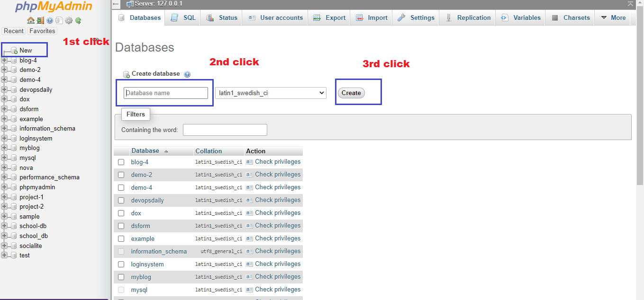
Task: Open panel settings via gear icon
Action: [68, 20]
